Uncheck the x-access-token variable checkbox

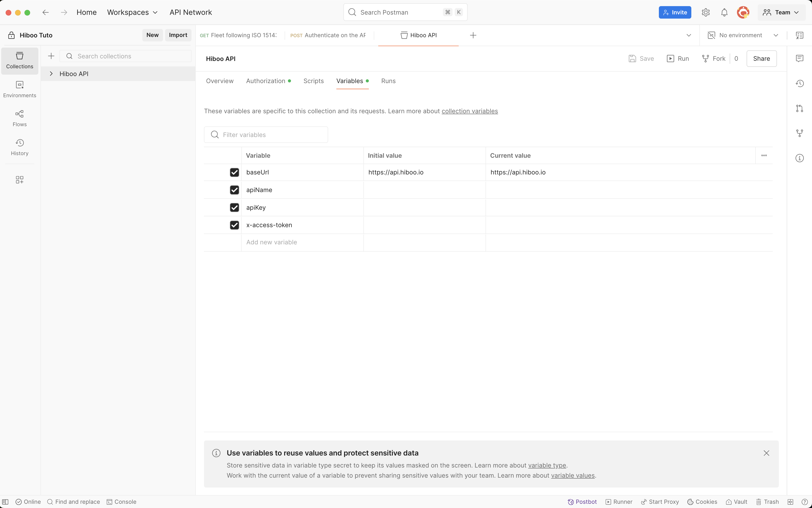coord(234,225)
